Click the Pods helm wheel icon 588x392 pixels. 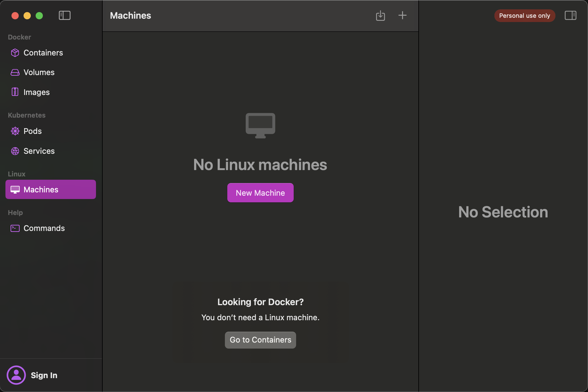15,131
